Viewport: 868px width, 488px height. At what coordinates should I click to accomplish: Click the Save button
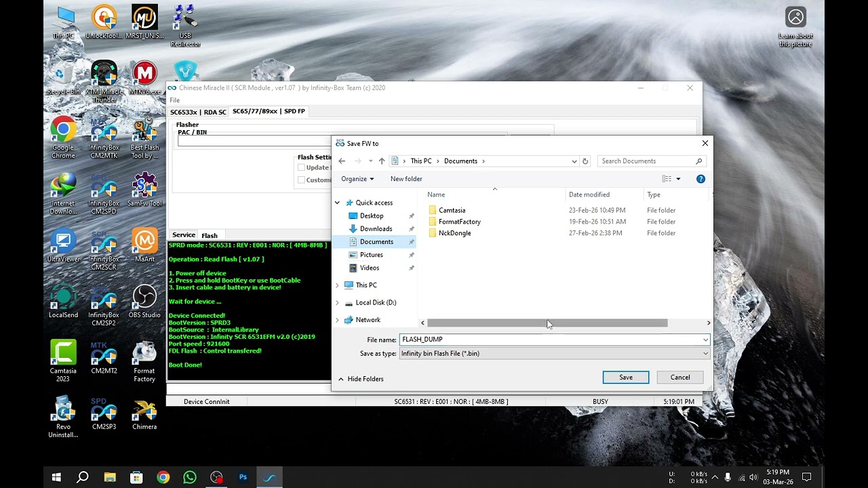point(626,378)
